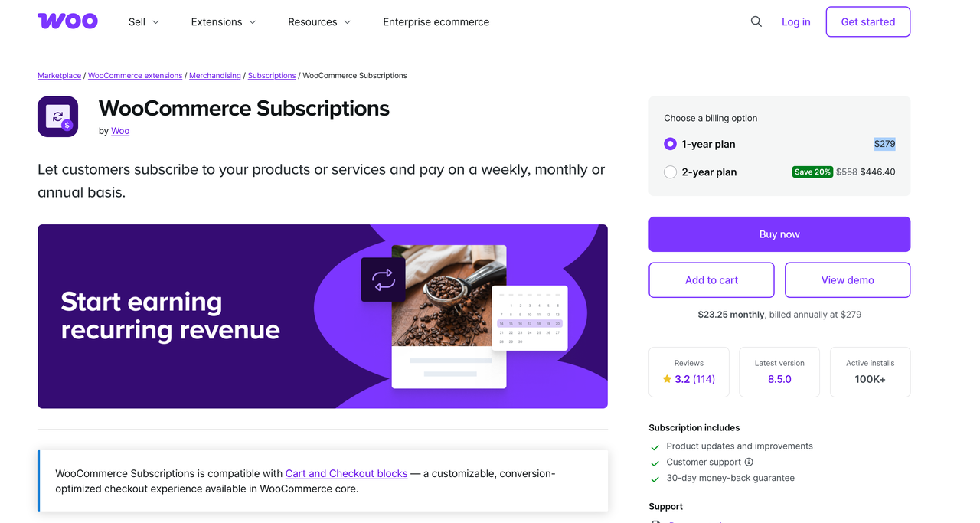Click the green checkmark beside 30-day money-back guarantee

(x=655, y=478)
